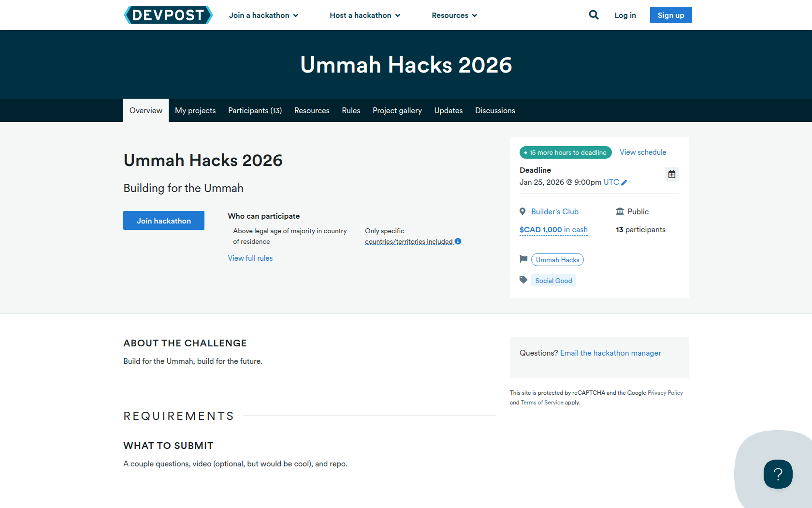
Task: Open the search magnifier icon
Action: pyautogui.click(x=594, y=15)
